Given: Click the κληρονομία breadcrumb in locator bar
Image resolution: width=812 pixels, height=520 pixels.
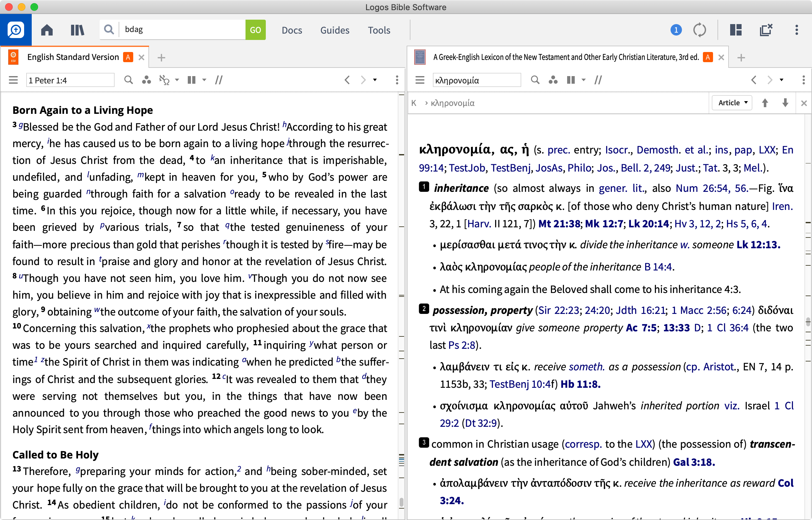Looking at the screenshot, I should point(452,103).
